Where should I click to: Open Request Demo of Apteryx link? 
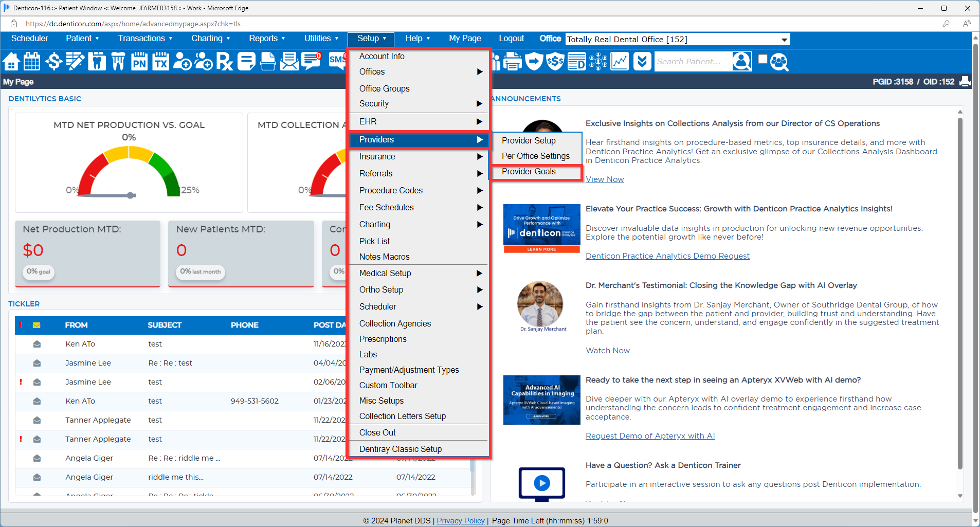click(x=650, y=436)
